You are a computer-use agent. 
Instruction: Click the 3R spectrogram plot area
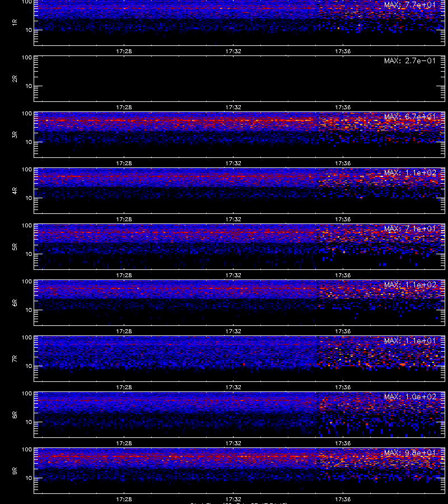click(240, 134)
